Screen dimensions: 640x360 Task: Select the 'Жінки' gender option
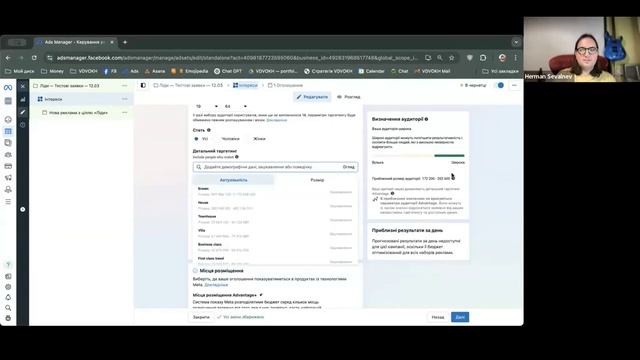(259, 139)
